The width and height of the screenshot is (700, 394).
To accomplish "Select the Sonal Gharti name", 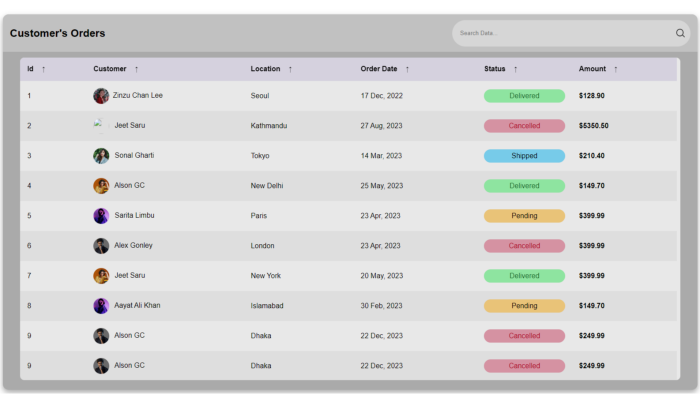I will (x=134, y=155).
